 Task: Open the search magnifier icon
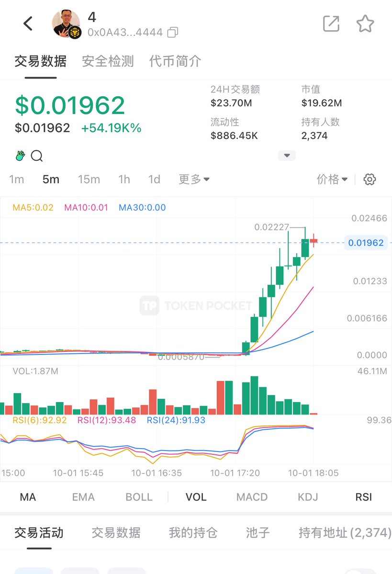(37, 156)
